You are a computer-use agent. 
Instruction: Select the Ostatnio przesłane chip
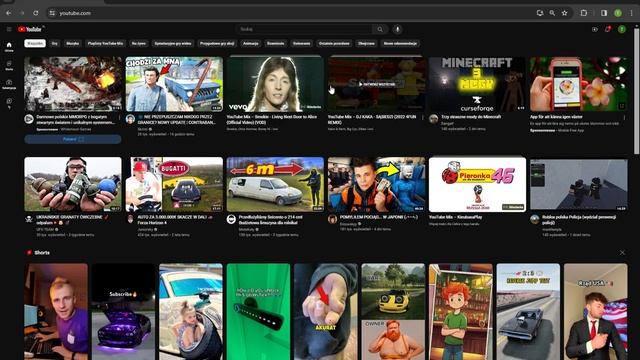pos(334,43)
